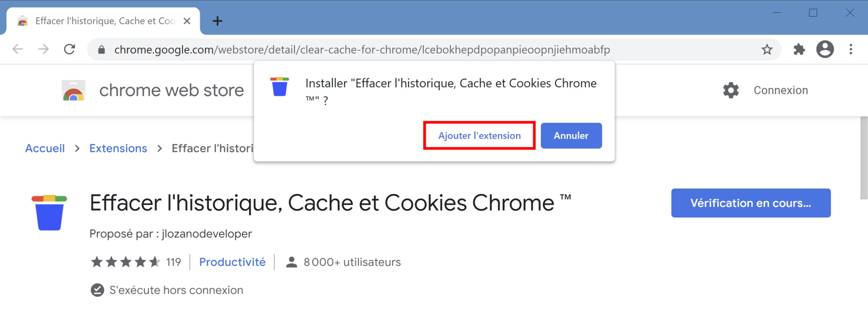Screen dimensions: 868x330
Task: Open Web Store settings gear
Action: [x=731, y=90]
